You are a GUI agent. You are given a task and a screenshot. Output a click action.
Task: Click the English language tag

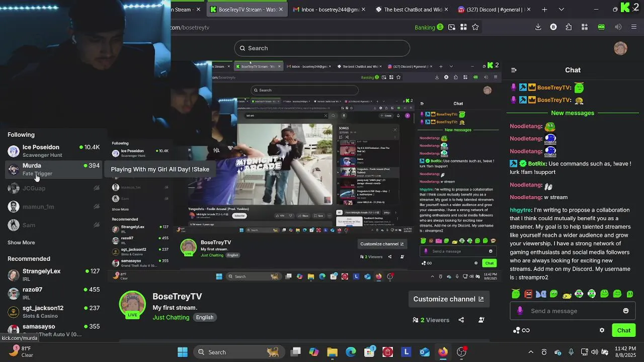coord(205,317)
